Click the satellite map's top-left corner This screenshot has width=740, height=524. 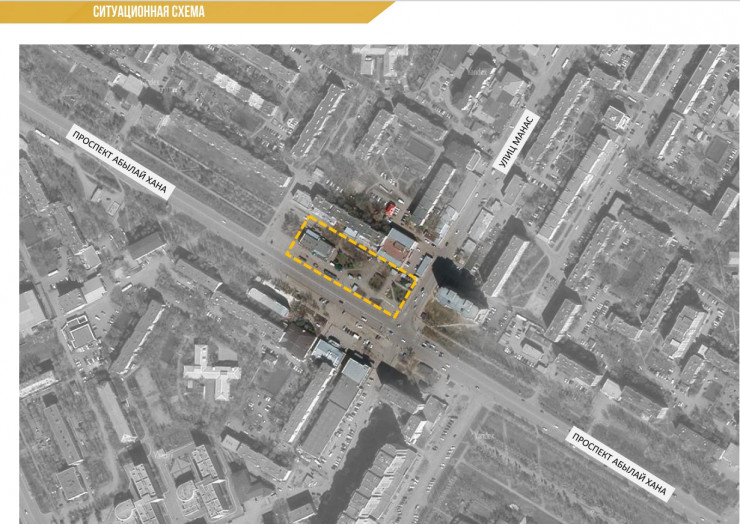[23, 47]
